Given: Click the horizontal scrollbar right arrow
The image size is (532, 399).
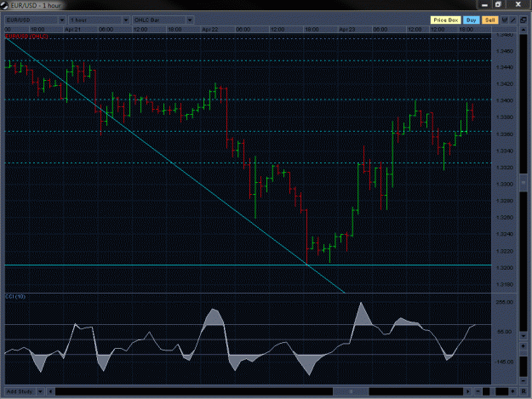Looking at the screenshot, I should tap(468, 391).
